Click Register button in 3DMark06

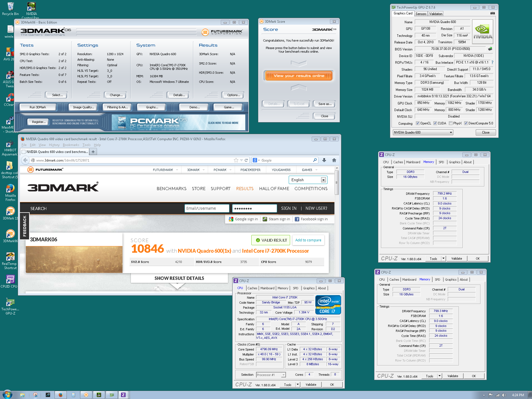[x=39, y=122]
